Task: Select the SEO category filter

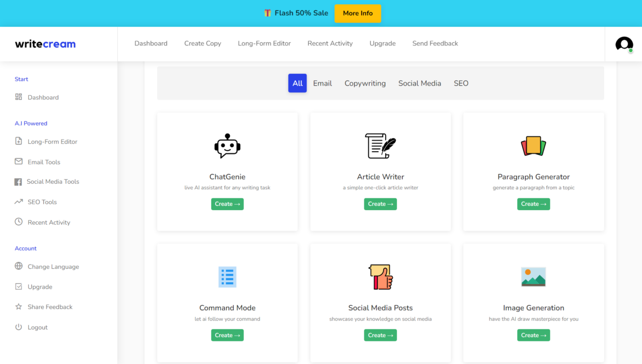Action: point(461,83)
